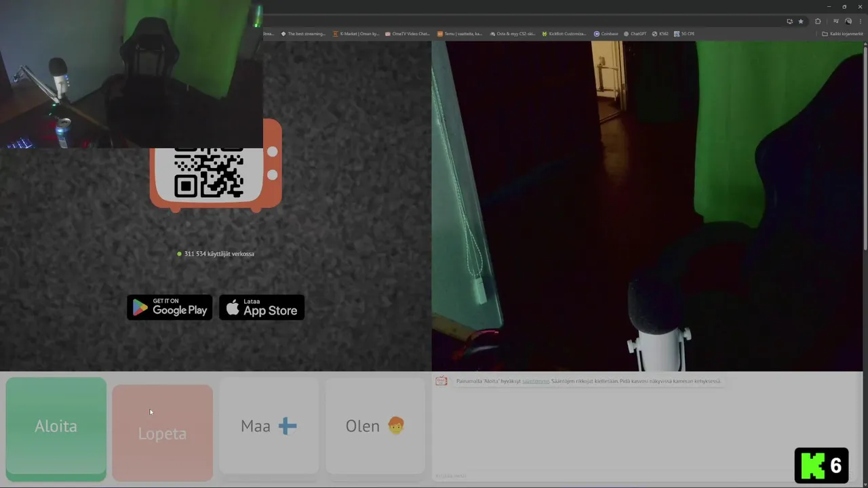868x488 pixels.
Task: Click the bookmark star icon in address bar
Action: point(800,21)
